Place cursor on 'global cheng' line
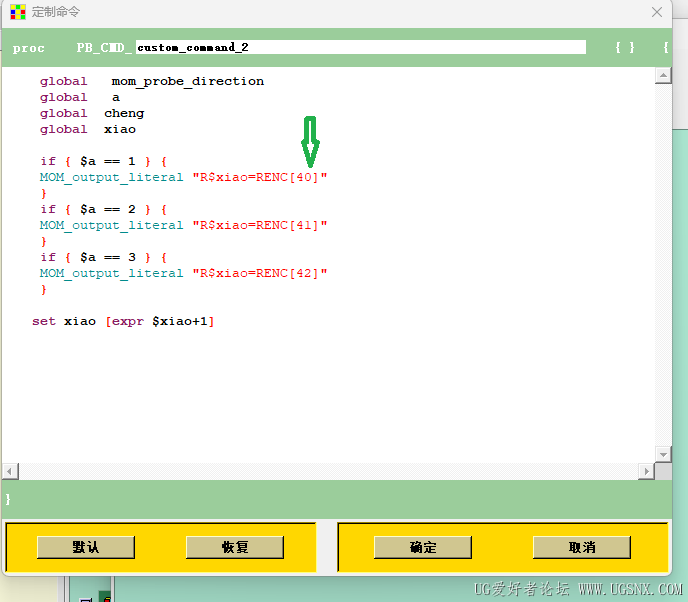The image size is (688, 602). [x=92, y=113]
